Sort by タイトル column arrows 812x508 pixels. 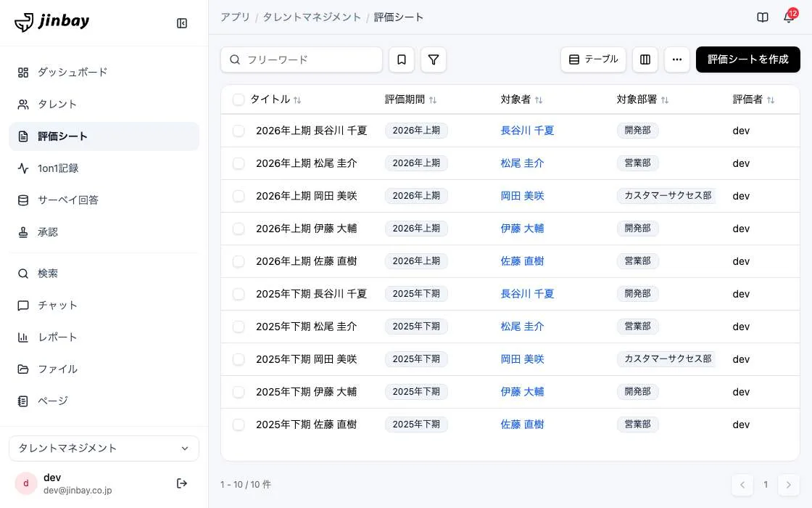click(x=297, y=100)
